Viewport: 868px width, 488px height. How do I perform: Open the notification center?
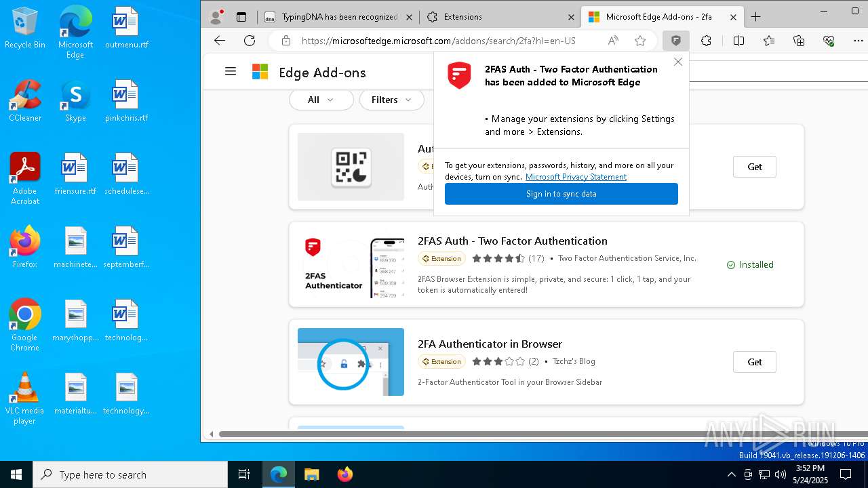tap(846, 474)
